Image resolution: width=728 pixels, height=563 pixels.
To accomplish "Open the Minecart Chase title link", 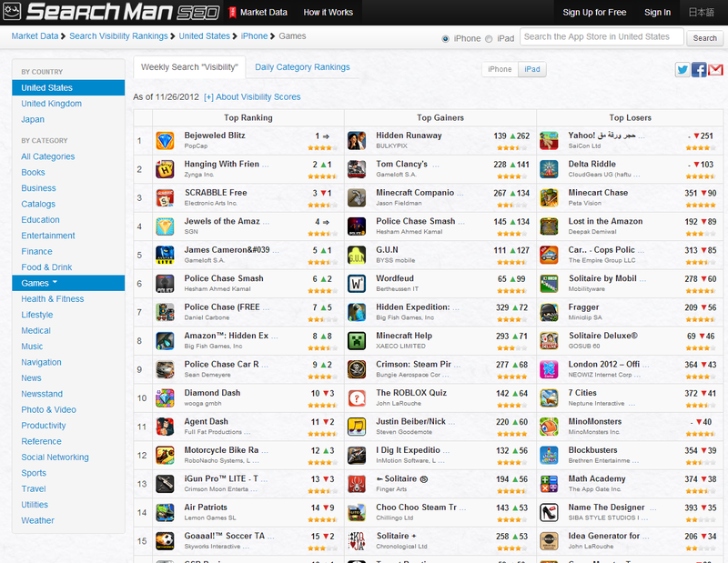I will pyautogui.click(x=598, y=193).
